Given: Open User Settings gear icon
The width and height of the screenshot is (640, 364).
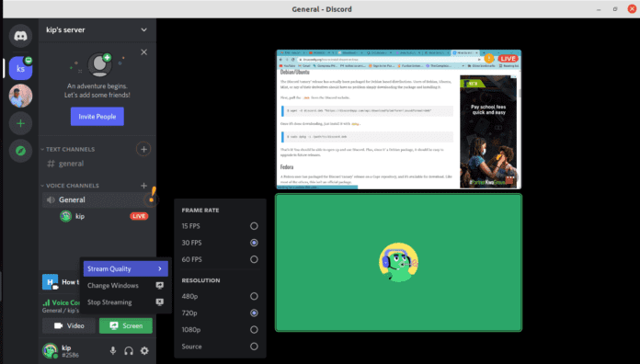Looking at the screenshot, I should pyautogui.click(x=144, y=350).
